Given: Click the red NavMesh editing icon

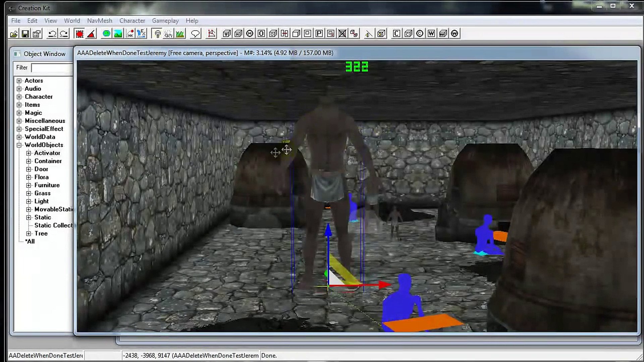Looking at the screenshot, I should pos(211,34).
